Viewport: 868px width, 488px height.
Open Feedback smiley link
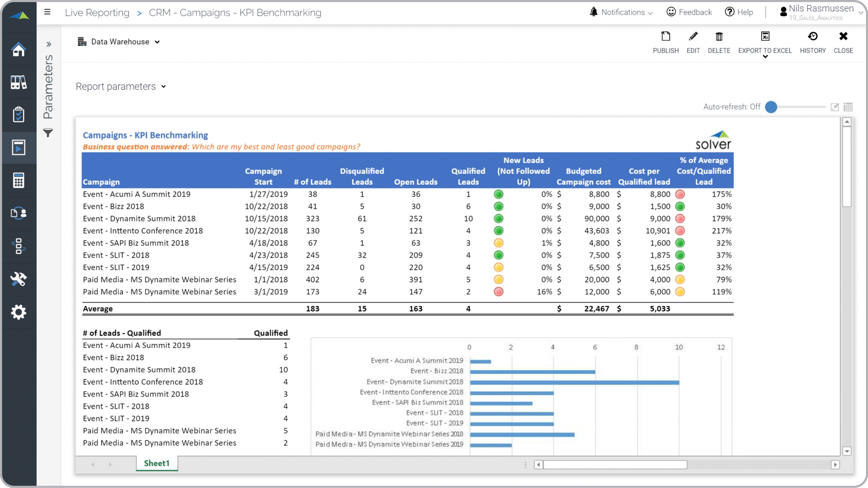pyautogui.click(x=689, y=12)
